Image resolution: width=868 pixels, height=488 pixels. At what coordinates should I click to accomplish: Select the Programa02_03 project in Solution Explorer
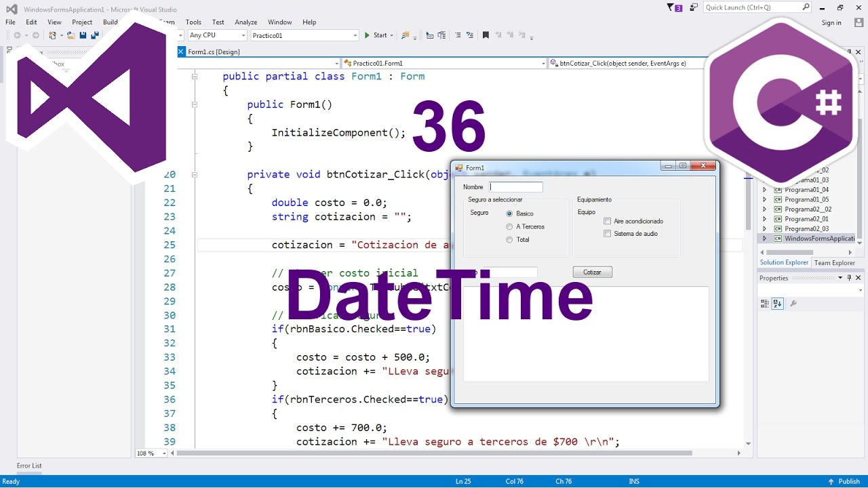point(806,228)
